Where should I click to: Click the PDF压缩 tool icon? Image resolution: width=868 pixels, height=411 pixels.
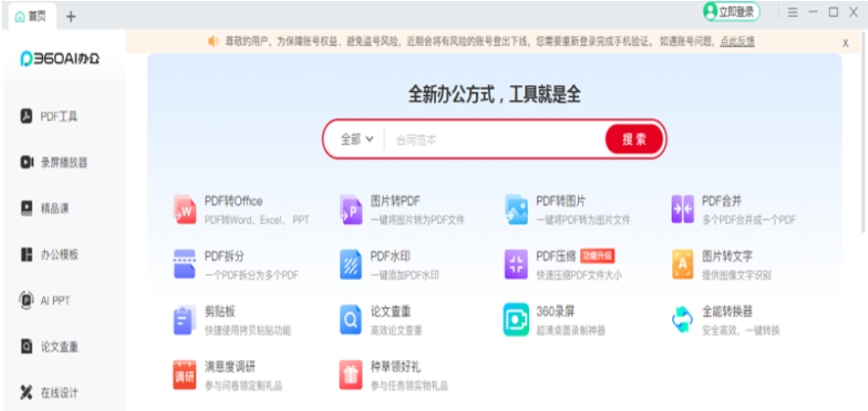516,264
